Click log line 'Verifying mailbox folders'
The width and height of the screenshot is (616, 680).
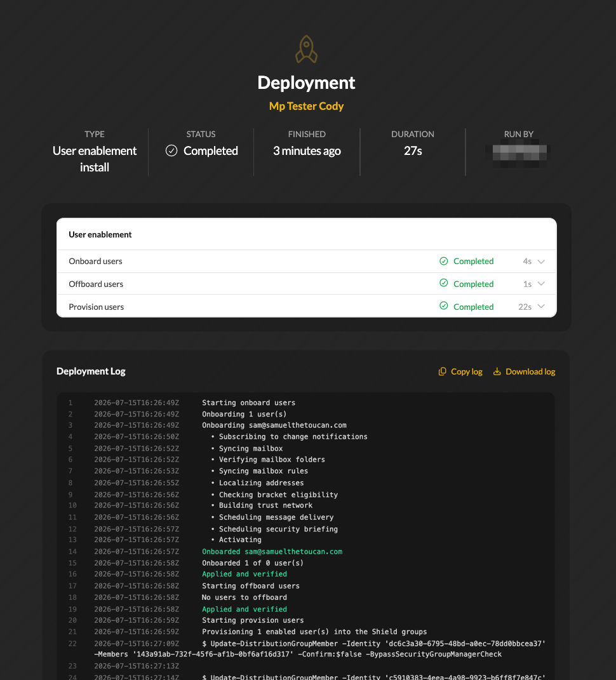click(x=272, y=460)
